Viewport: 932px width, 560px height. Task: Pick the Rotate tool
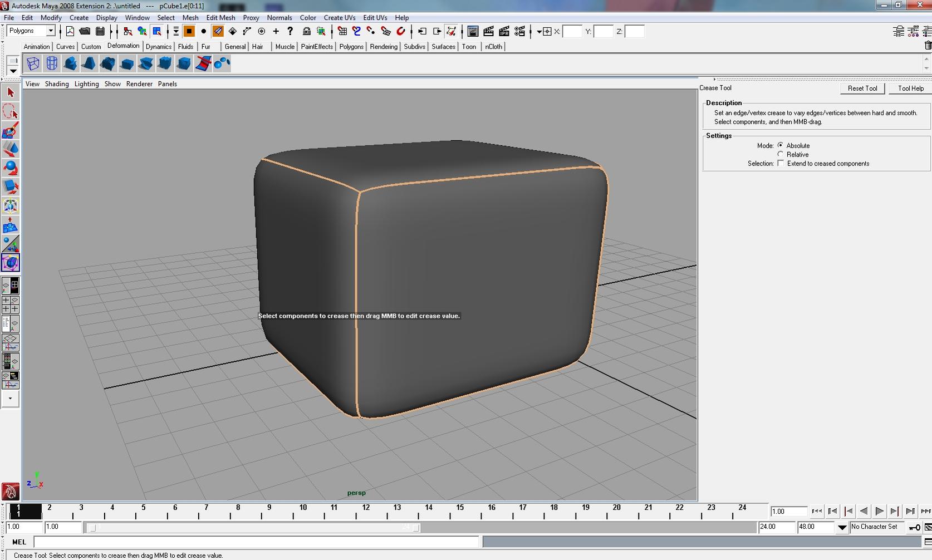[x=10, y=168]
